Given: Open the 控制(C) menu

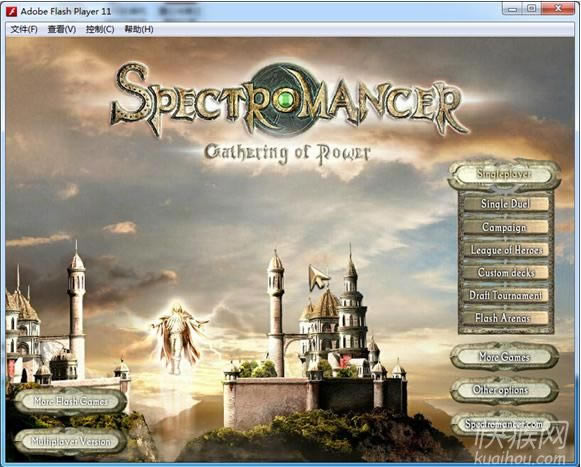Looking at the screenshot, I should (100, 29).
